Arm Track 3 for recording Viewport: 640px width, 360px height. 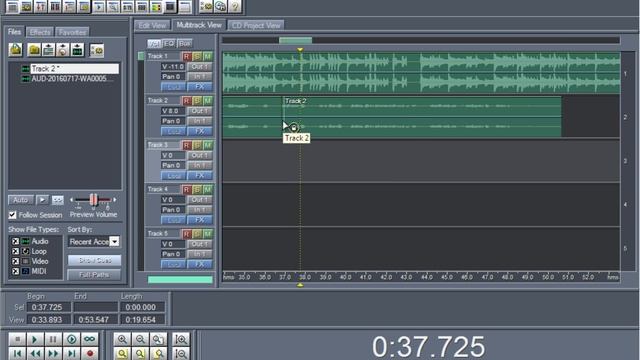coord(187,145)
